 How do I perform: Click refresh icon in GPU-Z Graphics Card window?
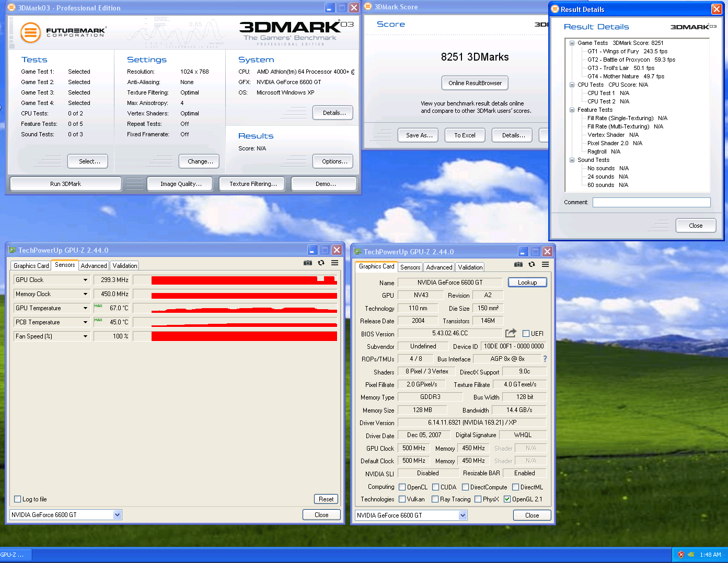532,264
